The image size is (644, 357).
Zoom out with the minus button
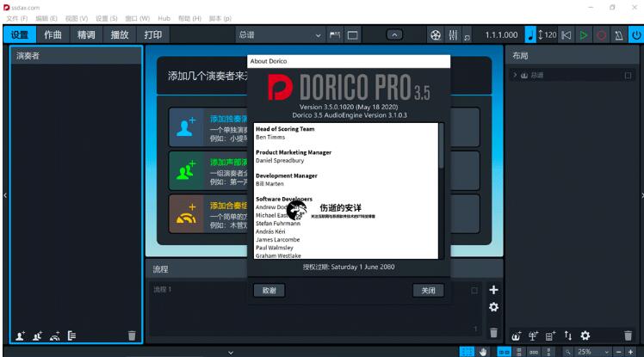pyautogui.click(x=618, y=352)
